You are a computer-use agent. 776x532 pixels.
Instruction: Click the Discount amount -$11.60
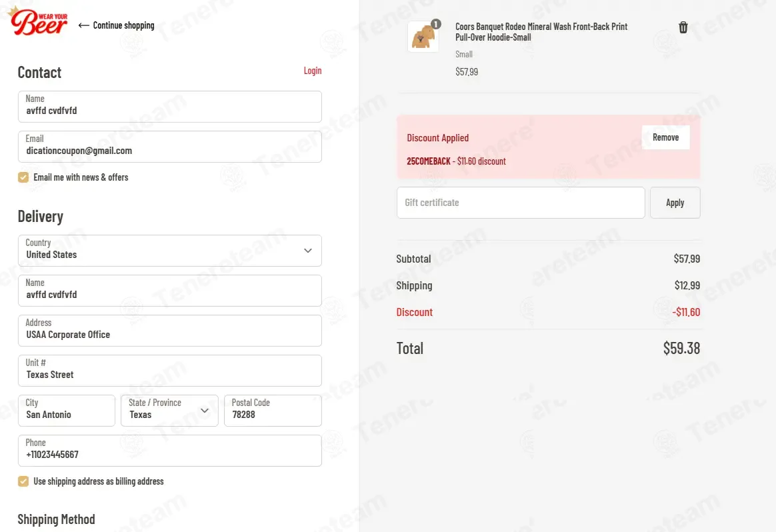[x=686, y=312]
